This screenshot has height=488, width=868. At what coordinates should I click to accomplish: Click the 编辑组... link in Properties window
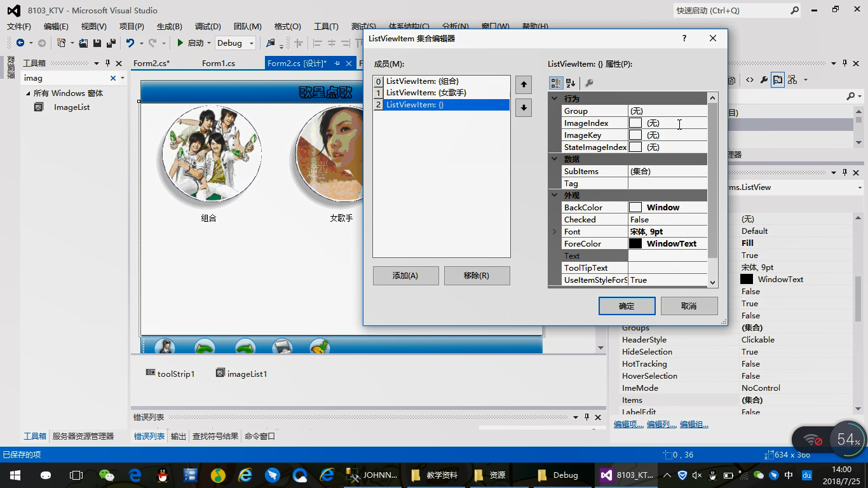click(694, 424)
